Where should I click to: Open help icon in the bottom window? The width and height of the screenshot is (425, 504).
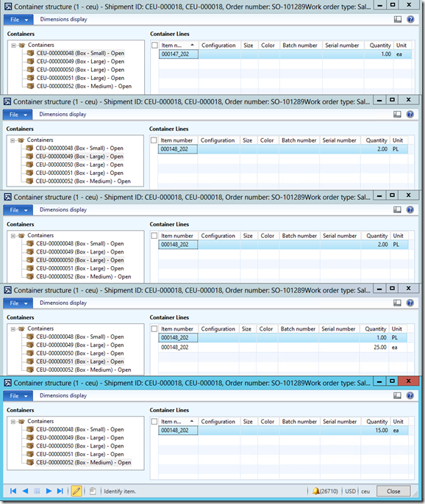coord(410,395)
